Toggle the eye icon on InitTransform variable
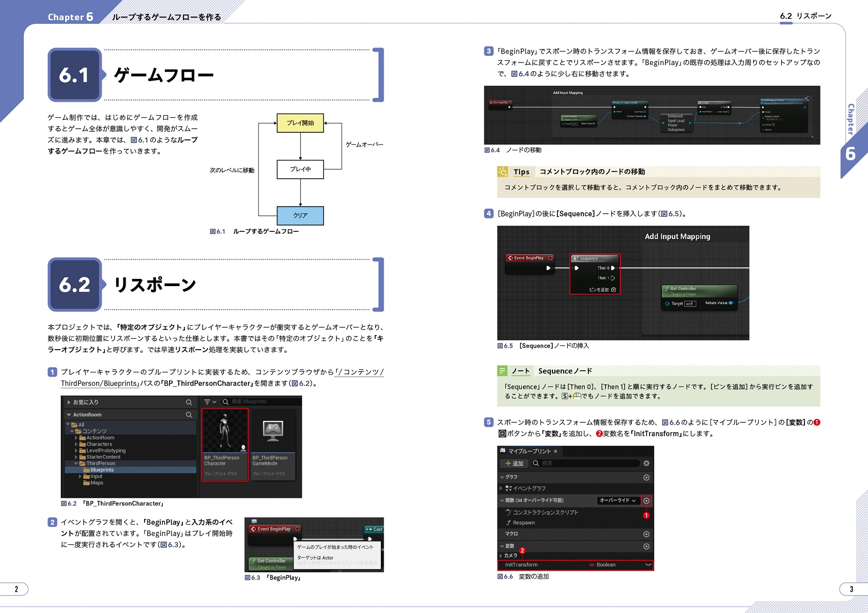 [648, 565]
